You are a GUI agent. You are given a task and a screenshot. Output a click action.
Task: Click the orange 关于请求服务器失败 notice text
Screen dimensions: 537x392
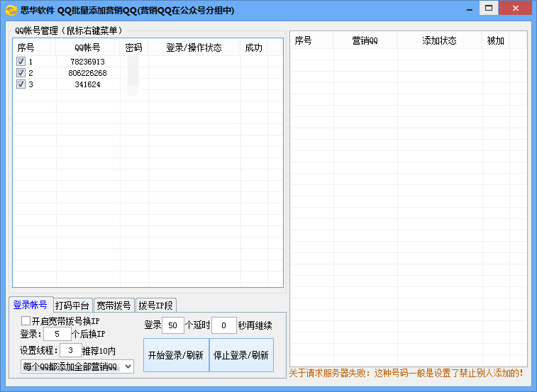point(406,373)
